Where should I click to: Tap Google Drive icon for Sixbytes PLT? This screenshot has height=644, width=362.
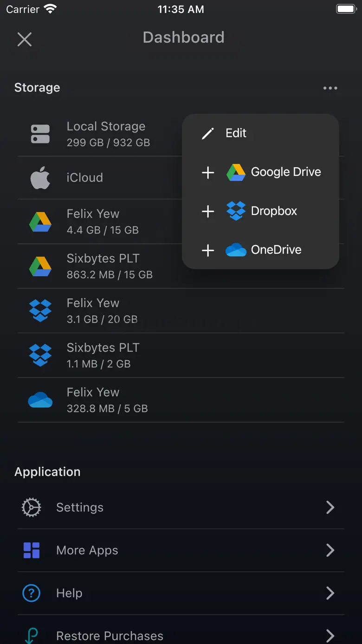(40, 267)
